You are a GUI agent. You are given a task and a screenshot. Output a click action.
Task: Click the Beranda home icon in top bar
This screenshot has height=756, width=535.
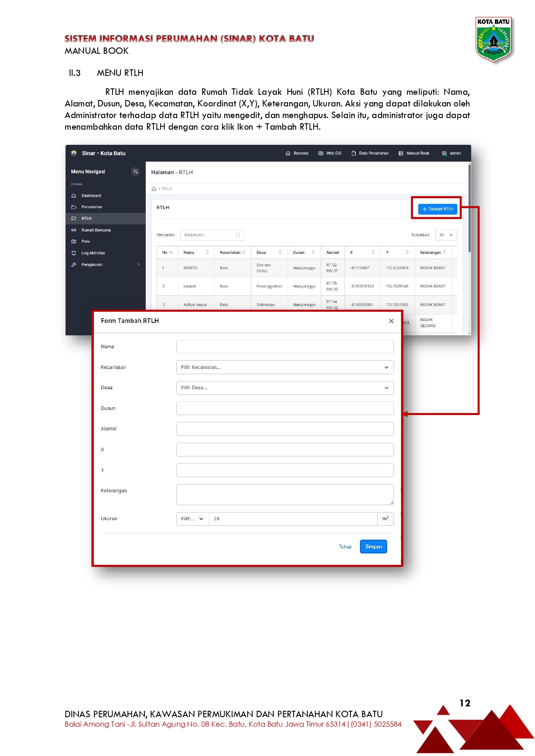288,153
